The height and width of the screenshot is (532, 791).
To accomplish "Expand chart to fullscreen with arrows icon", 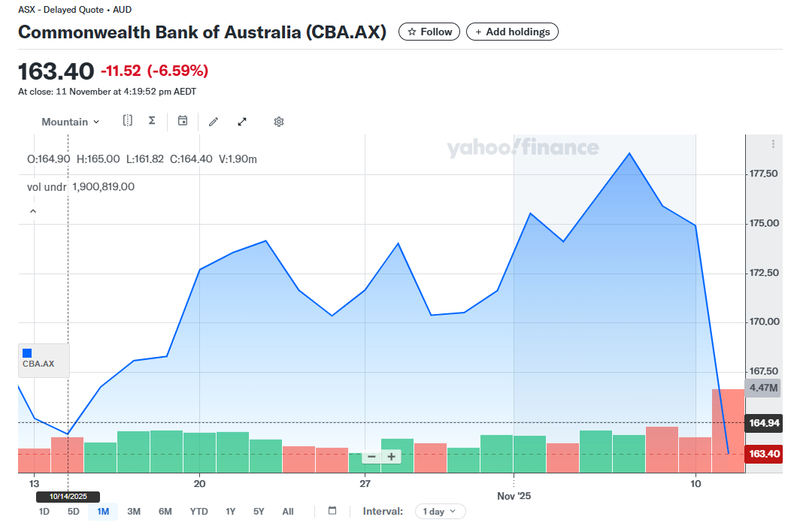I will 241,121.
